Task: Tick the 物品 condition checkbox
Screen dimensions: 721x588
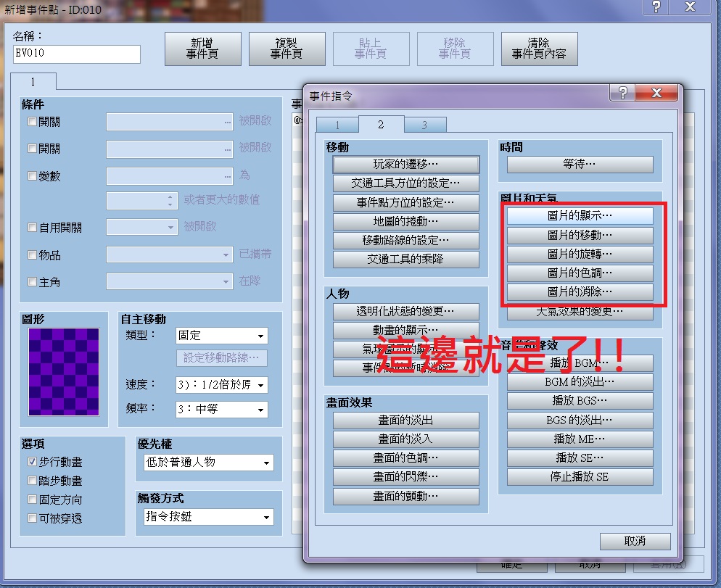Action: click(32, 254)
